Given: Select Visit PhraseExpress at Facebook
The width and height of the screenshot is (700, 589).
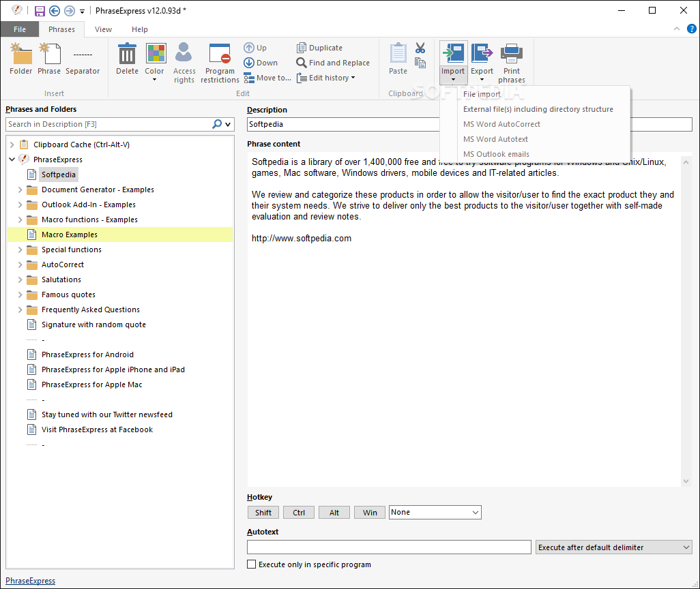Looking at the screenshot, I should [97, 429].
